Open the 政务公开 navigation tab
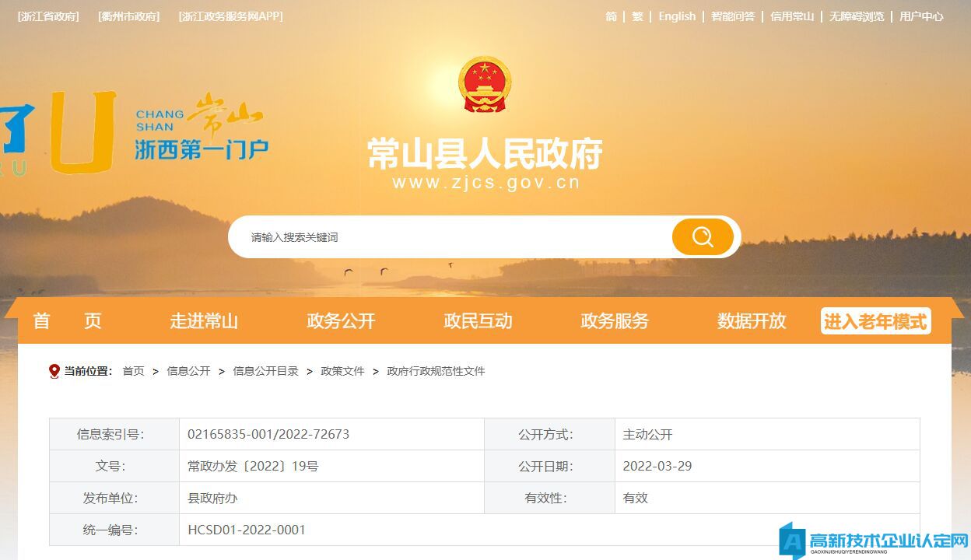Screen dimensions: 971x560 coord(341,321)
